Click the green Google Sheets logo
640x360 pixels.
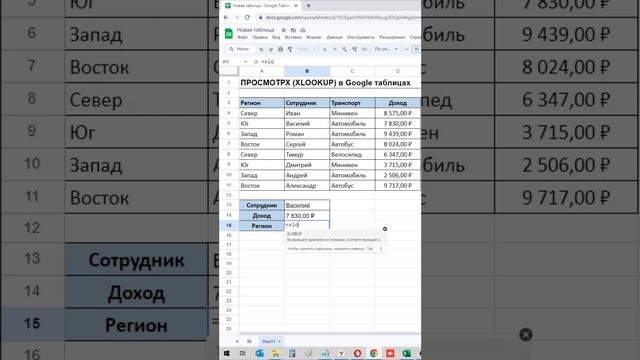tap(229, 33)
